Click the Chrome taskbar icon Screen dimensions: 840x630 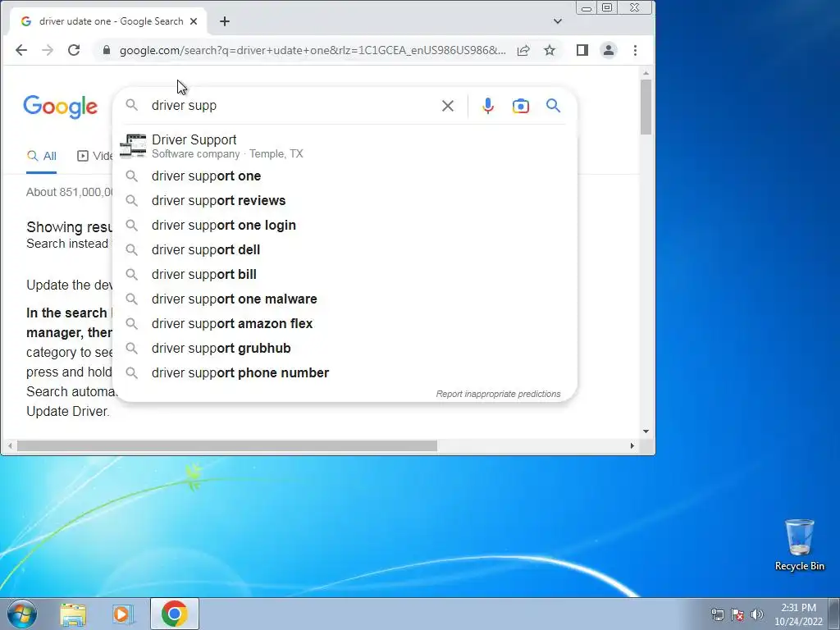pos(175,614)
